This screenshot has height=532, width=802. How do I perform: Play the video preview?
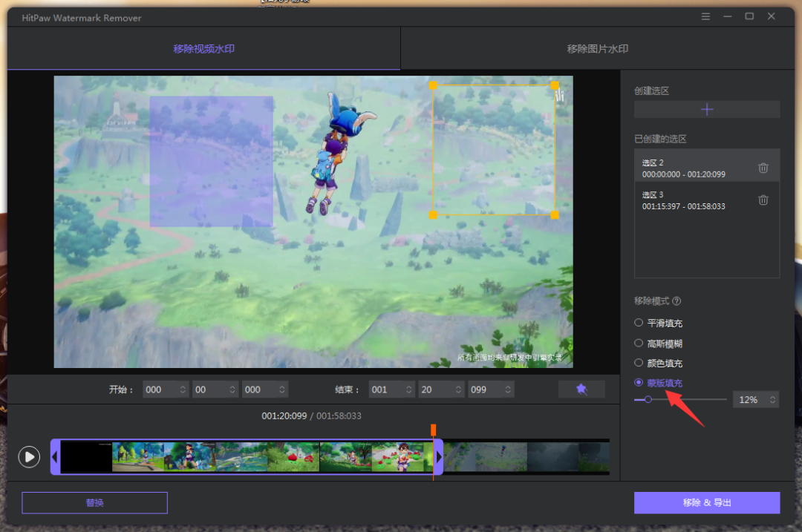coord(29,457)
